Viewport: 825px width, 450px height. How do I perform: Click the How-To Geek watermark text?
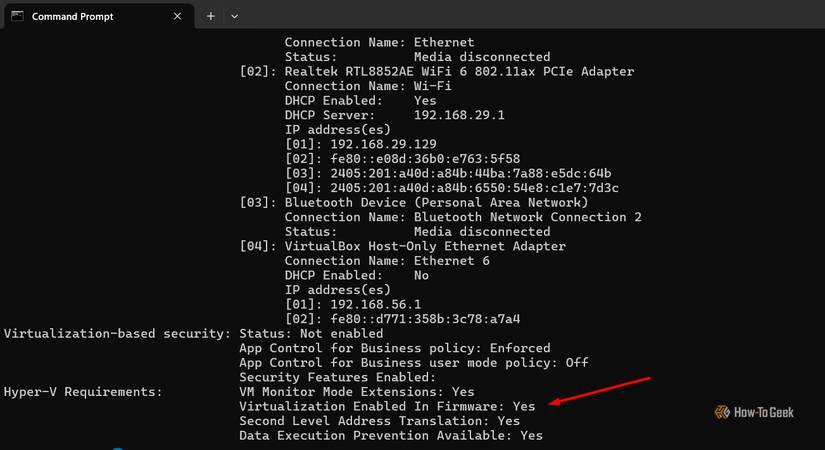coord(764,411)
